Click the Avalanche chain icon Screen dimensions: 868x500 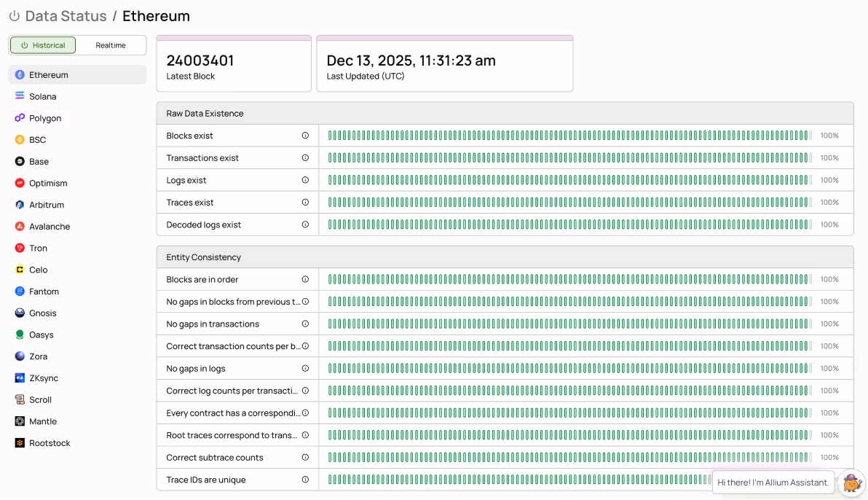click(x=20, y=226)
